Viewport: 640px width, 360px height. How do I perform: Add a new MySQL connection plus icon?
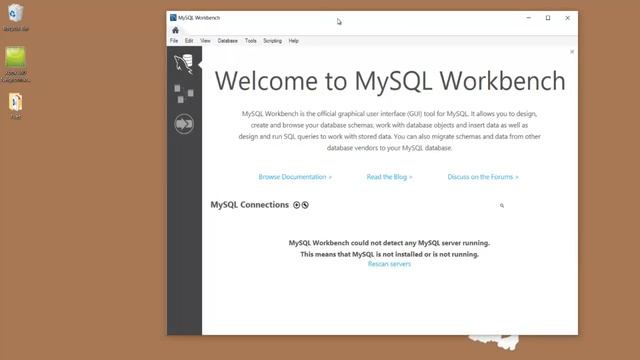297,205
